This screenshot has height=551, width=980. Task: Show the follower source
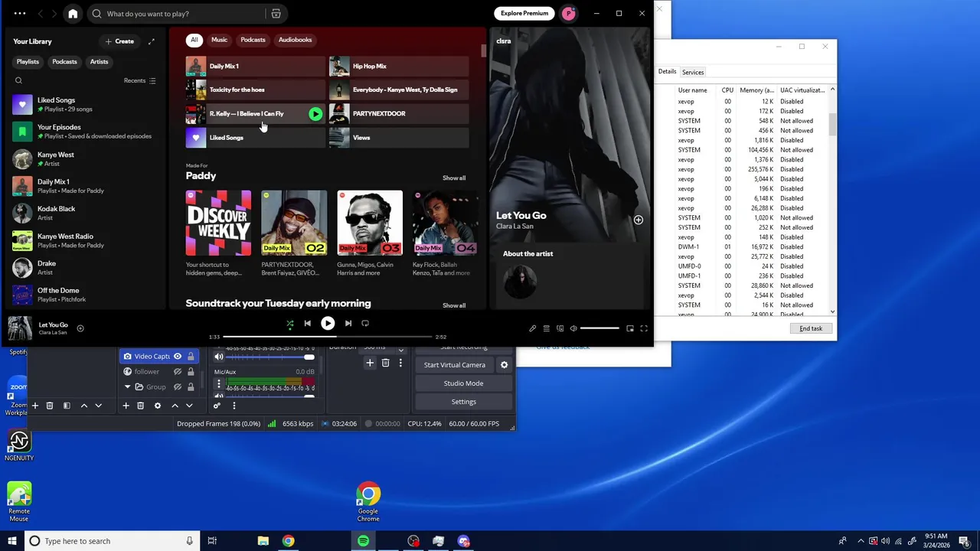pos(178,372)
